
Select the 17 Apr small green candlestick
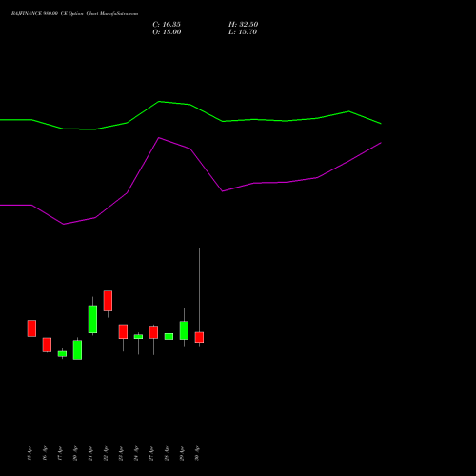pyautogui.click(x=62, y=354)
